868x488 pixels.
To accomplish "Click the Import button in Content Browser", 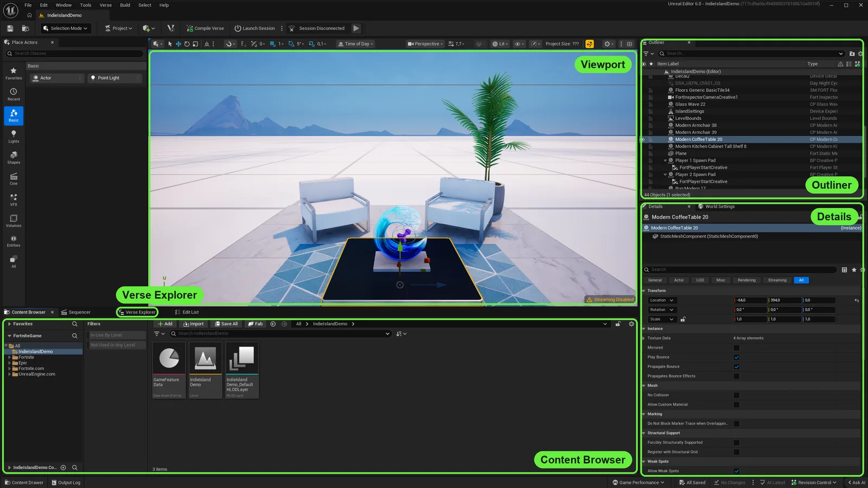I will [194, 324].
